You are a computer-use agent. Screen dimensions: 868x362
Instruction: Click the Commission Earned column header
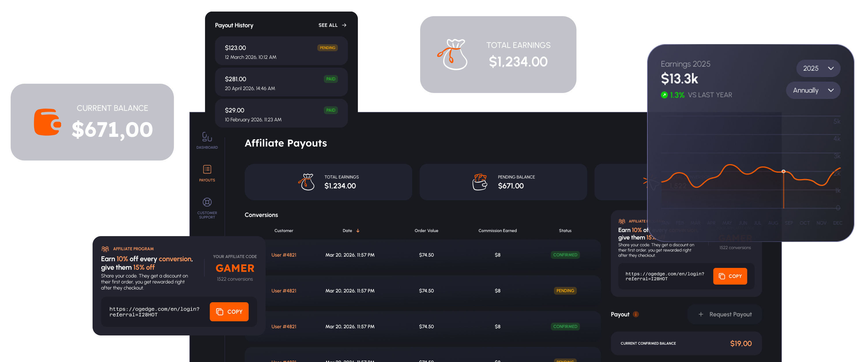(x=497, y=231)
